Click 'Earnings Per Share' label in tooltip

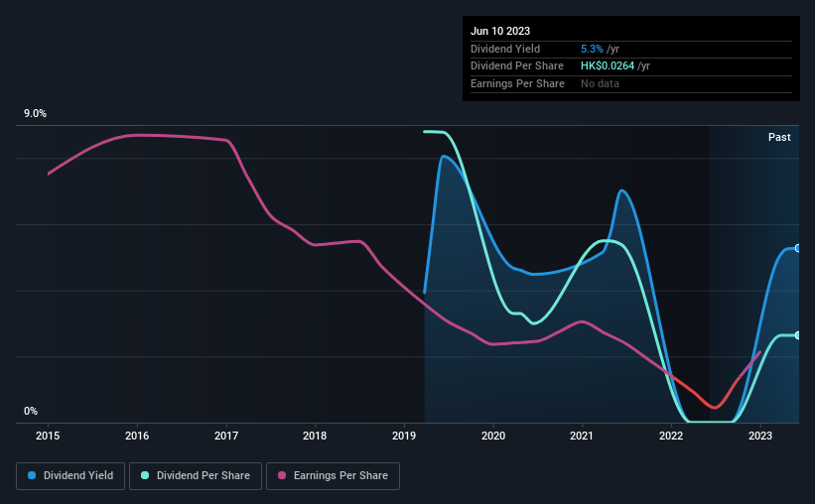(x=518, y=83)
